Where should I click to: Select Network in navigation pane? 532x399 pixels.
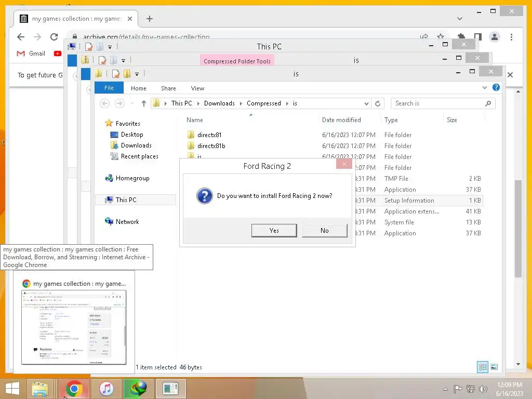pos(127,221)
